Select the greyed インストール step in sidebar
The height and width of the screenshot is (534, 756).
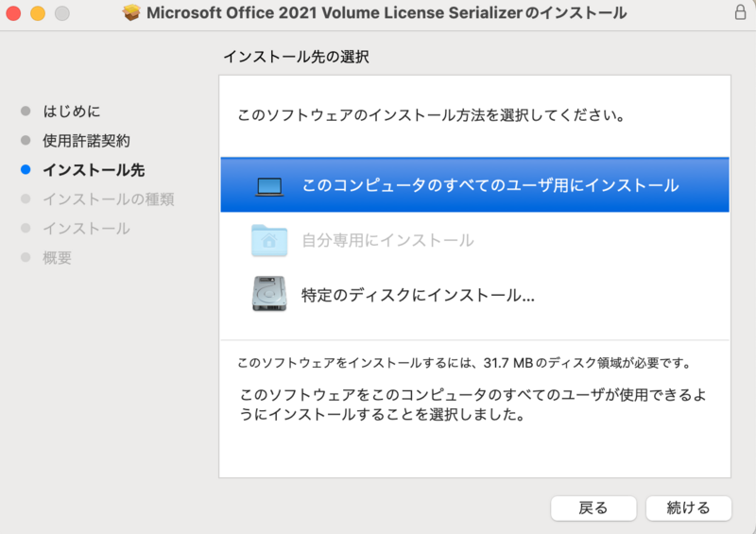pyautogui.click(x=86, y=229)
